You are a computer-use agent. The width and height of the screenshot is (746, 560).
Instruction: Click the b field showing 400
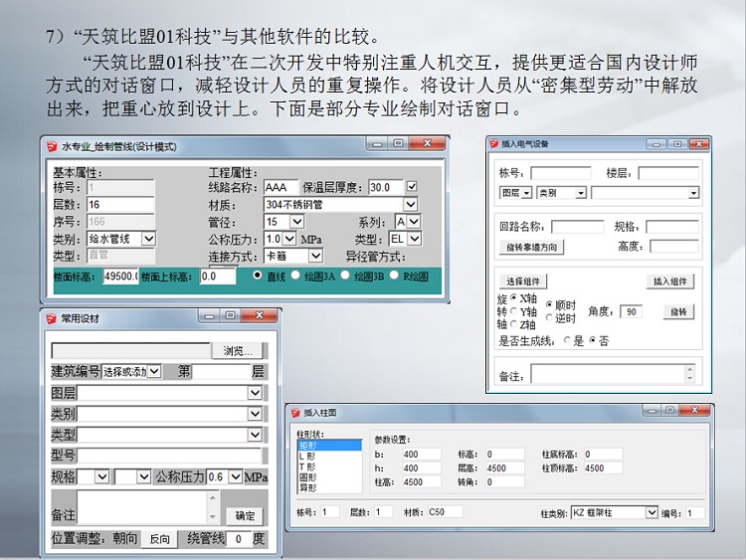[x=421, y=454]
